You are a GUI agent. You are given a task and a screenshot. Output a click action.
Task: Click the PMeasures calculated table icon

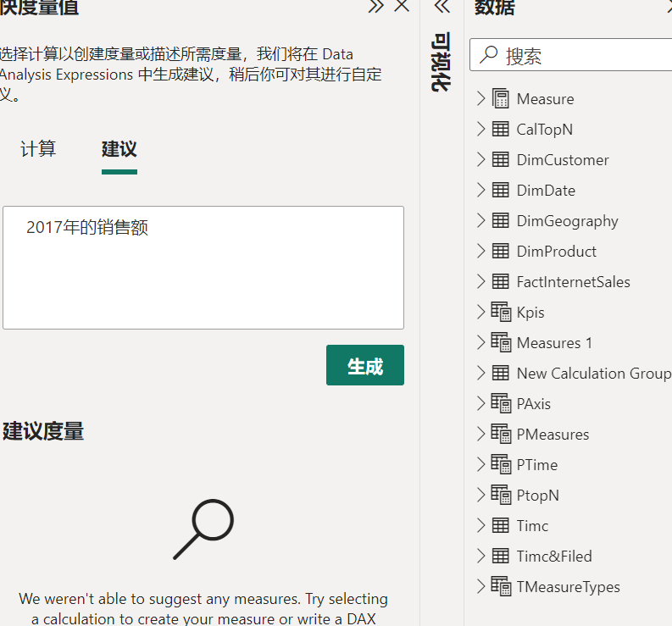[x=501, y=434]
